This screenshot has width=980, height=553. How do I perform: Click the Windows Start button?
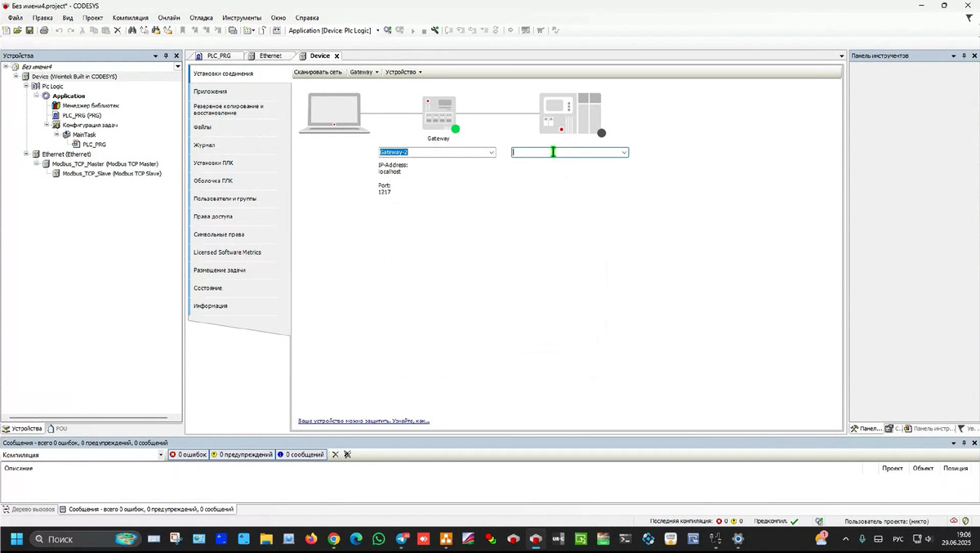coord(16,539)
